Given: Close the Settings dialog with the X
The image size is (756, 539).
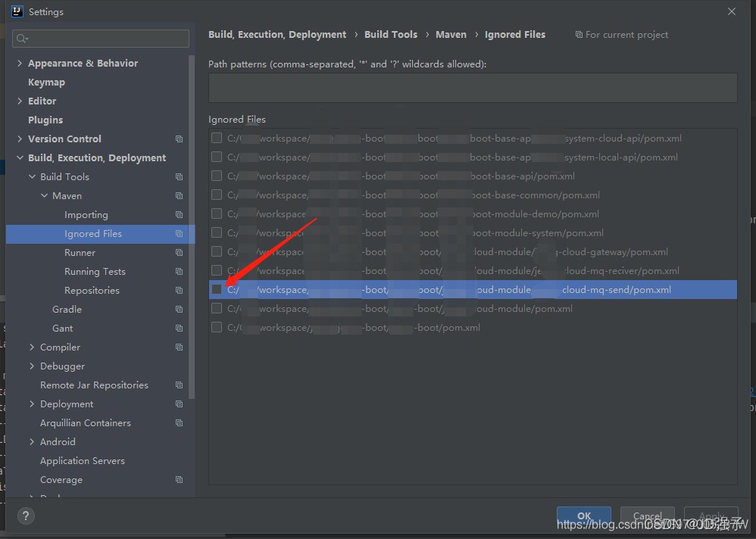Looking at the screenshot, I should (x=732, y=11).
